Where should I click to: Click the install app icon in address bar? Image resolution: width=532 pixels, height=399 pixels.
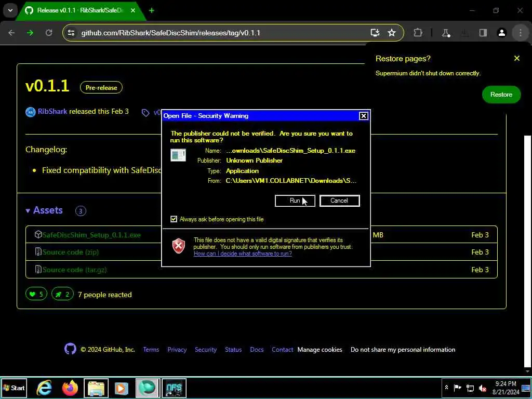[375, 33]
